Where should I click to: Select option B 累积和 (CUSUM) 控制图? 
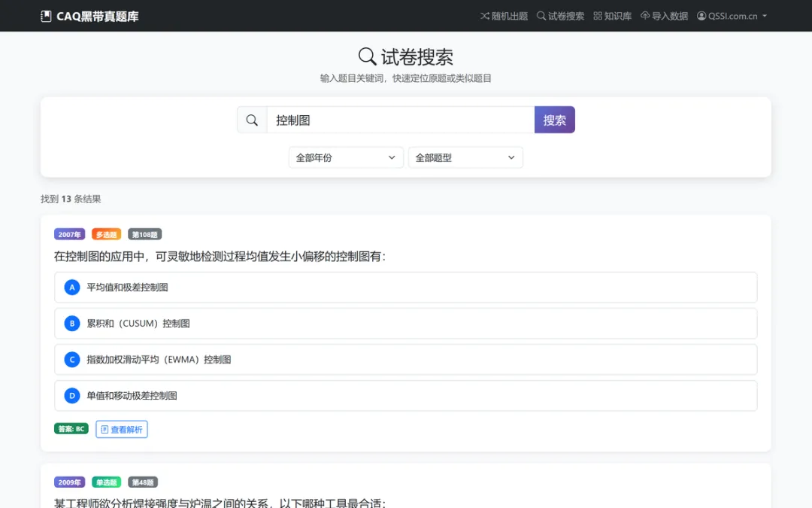405,324
